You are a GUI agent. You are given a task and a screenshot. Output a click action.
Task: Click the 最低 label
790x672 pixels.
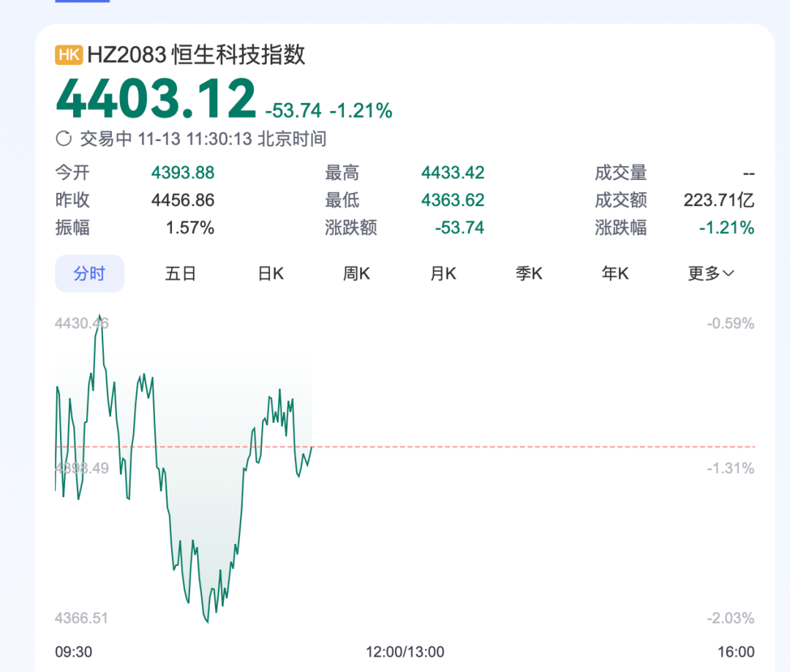(x=342, y=200)
